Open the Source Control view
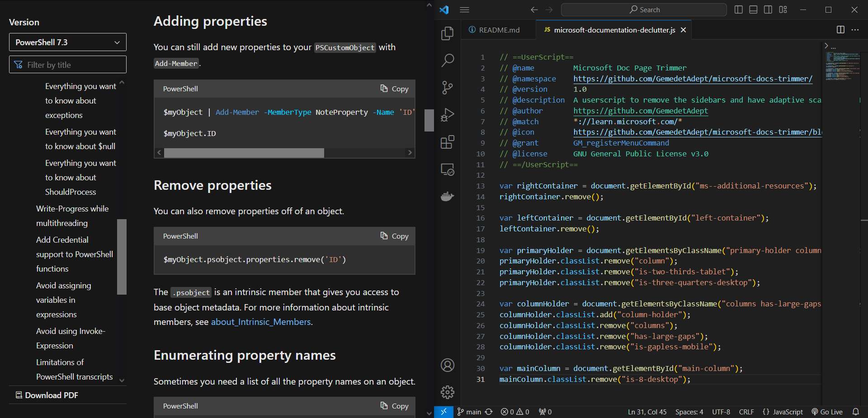 [447, 87]
